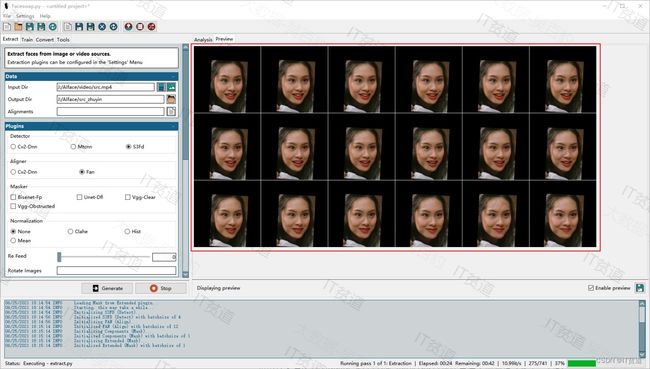Switch to the Train tab
The height and width of the screenshot is (369, 650).
tap(27, 39)
